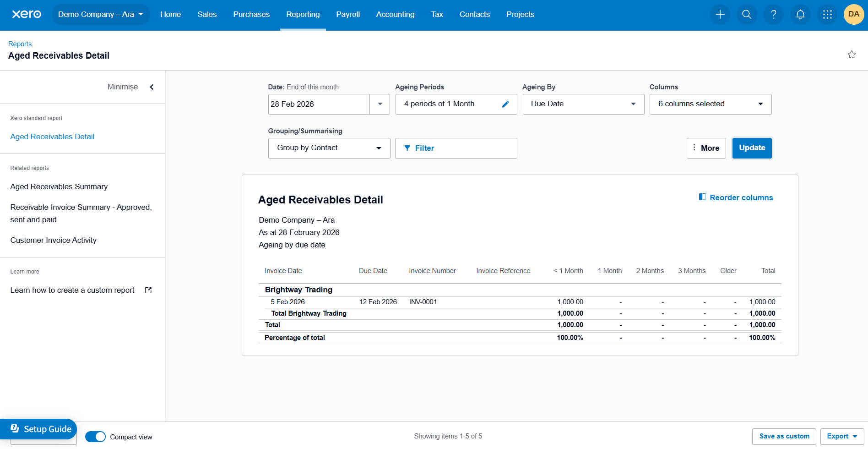This screenshot has height=449, width=868.
Task: Click the 12 Feb 2026 due date
Action: click(x=378, y=302)
